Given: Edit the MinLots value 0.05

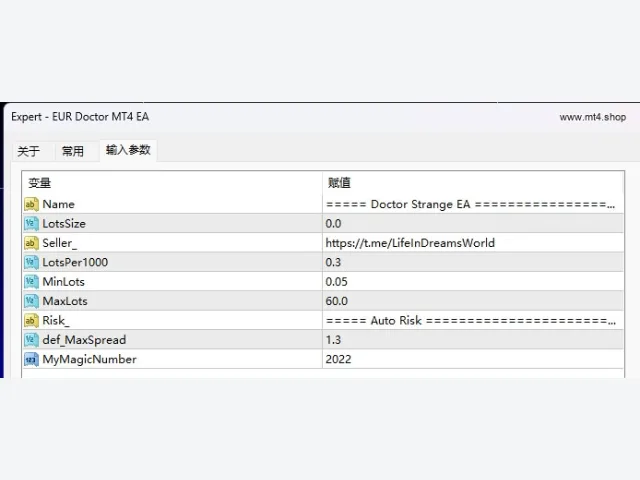Looking at the screenshot, I should pyautogui.click(x=473, y=282).
